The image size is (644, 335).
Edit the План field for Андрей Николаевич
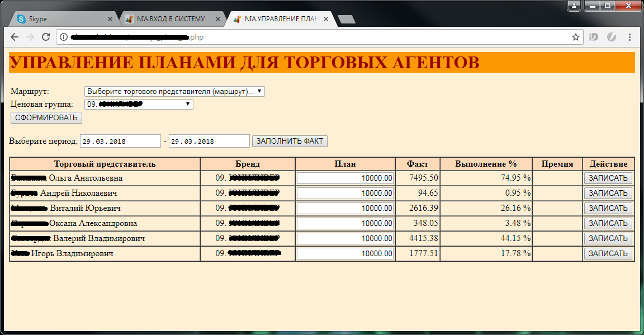click(345, 193)
